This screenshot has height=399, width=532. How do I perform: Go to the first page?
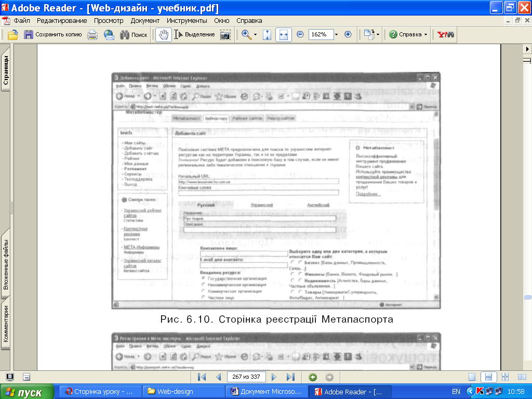(x=202, y=377)
